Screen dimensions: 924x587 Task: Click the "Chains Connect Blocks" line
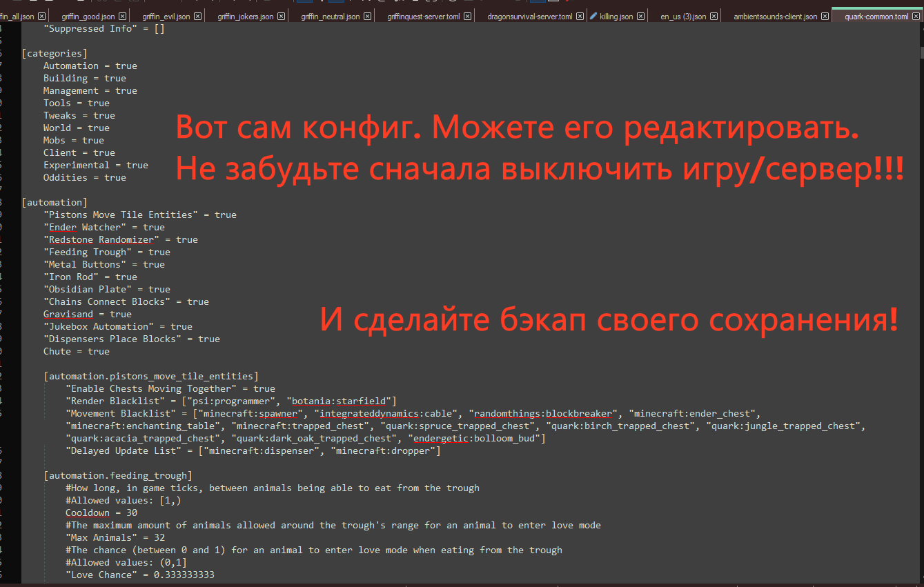pyautogui.click(x=126, y=301)
